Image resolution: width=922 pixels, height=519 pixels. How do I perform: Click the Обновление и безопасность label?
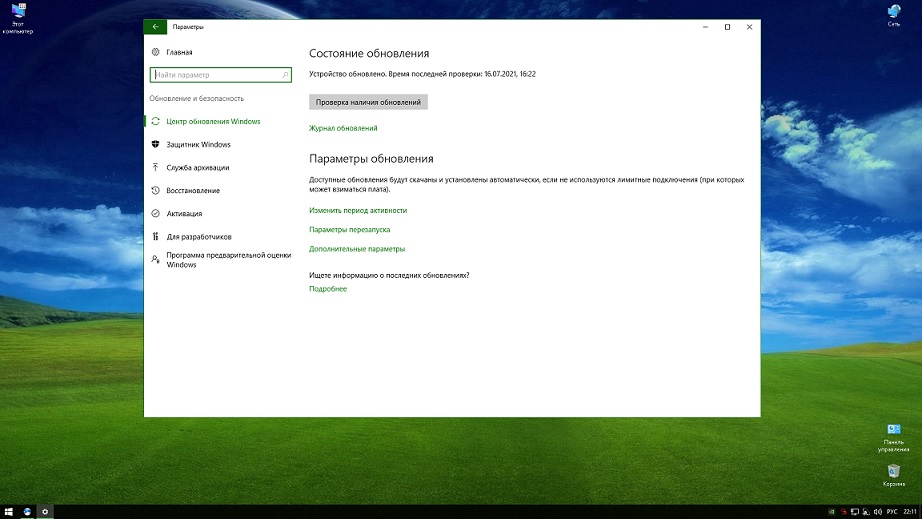tap(196, 99)
